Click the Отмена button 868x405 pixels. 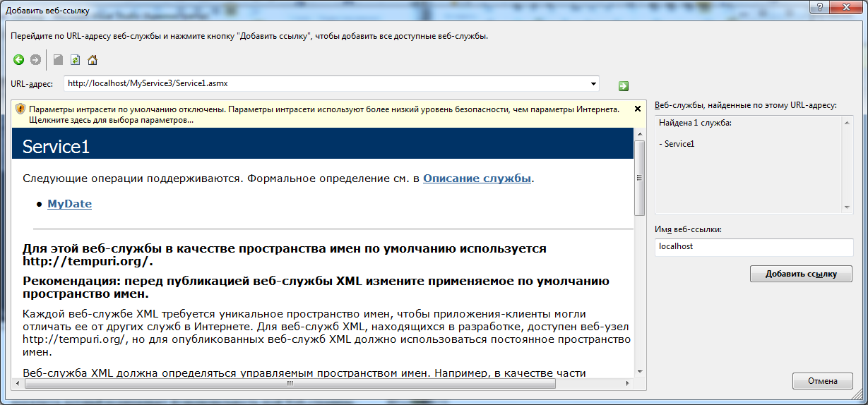(x=823, y=381)
